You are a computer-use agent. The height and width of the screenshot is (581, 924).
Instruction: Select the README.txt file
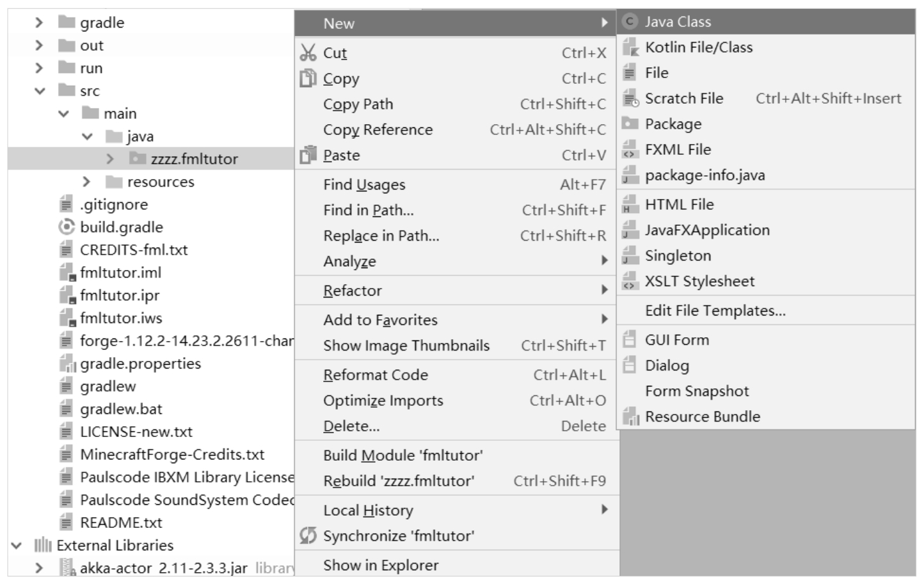coord(121,523)
